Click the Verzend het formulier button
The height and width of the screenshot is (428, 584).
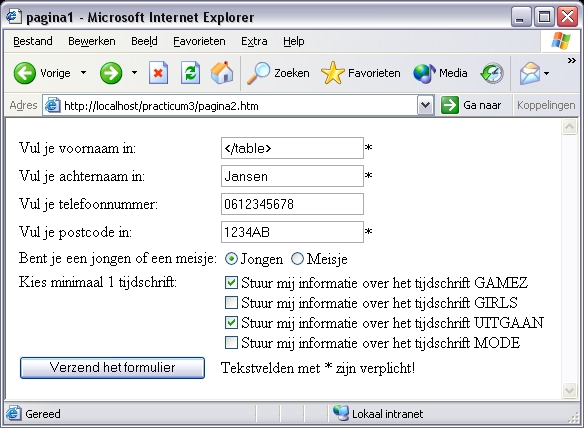(112, 368)
